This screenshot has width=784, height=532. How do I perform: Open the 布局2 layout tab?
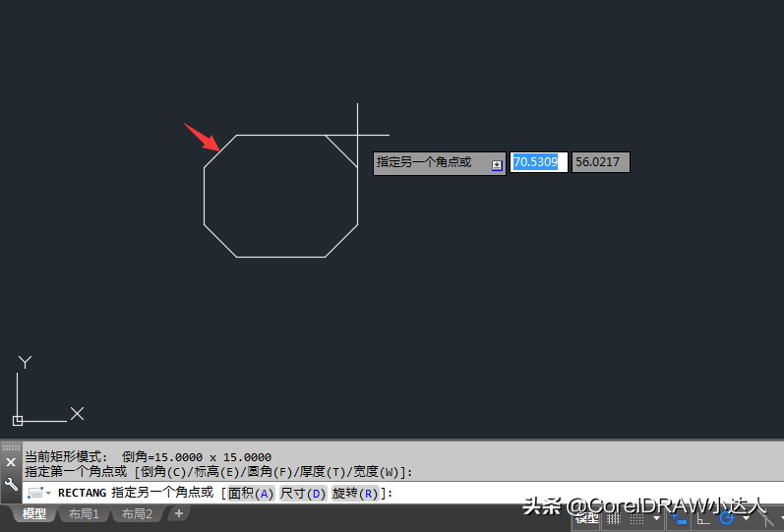tap(137, 514)
